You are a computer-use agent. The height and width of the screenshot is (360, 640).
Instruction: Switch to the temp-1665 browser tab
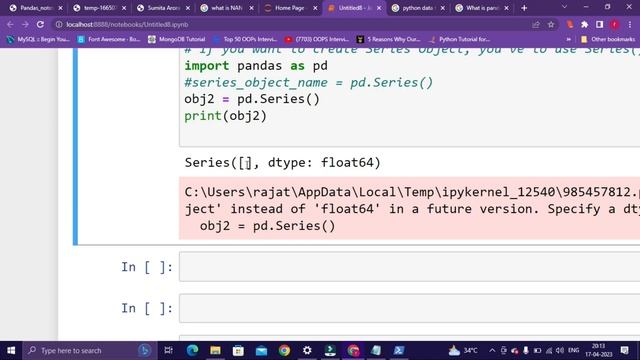(x=99, y=8)
